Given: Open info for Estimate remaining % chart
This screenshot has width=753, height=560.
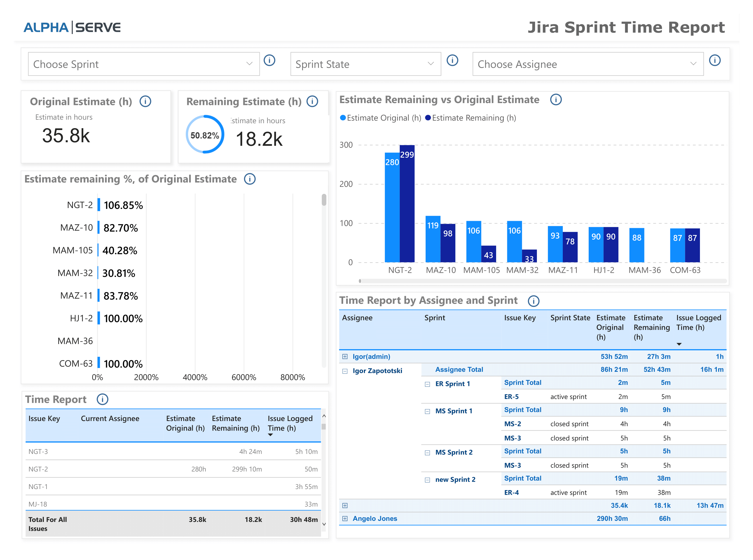Looking at the screenshot, I should coord(250,179).
